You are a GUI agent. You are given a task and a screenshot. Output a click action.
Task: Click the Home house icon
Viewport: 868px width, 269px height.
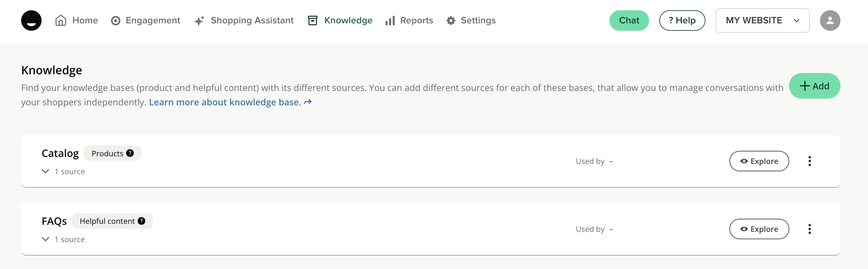(x=61, y=20)
